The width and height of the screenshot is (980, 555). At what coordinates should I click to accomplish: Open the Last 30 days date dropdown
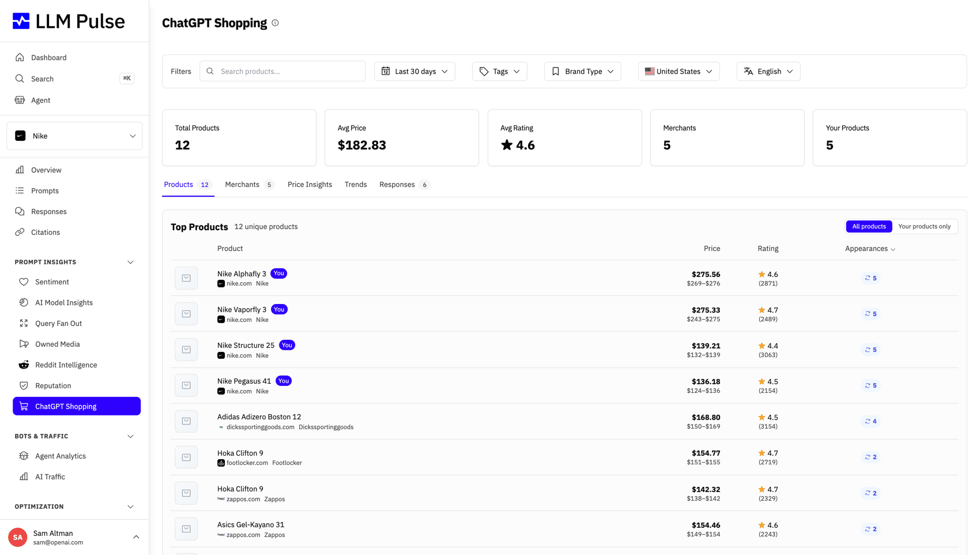pos(414,72)
